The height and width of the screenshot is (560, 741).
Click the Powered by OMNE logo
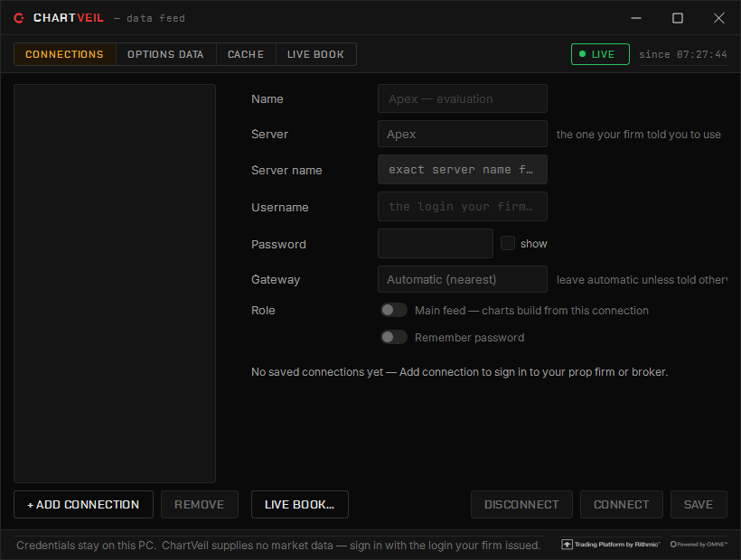[x=699, y=545]
